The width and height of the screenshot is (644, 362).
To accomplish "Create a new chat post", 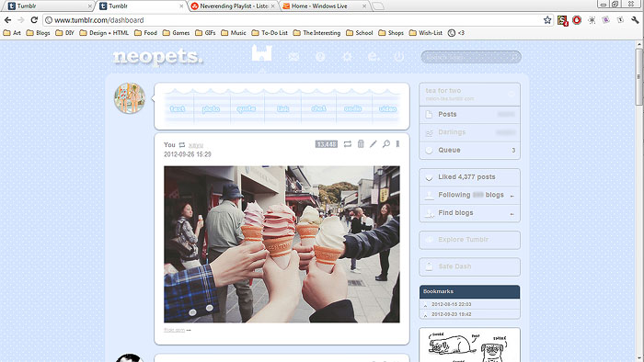I will (x=318, y=108).
